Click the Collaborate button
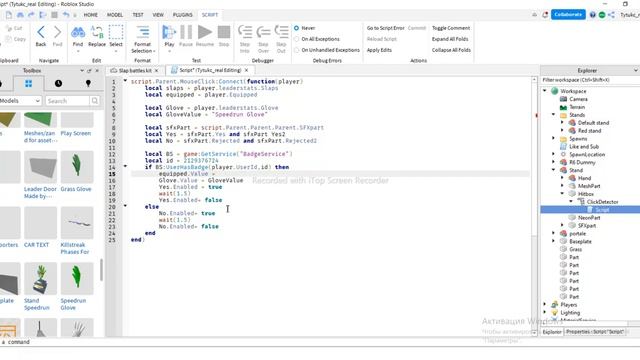 point(568,14)
